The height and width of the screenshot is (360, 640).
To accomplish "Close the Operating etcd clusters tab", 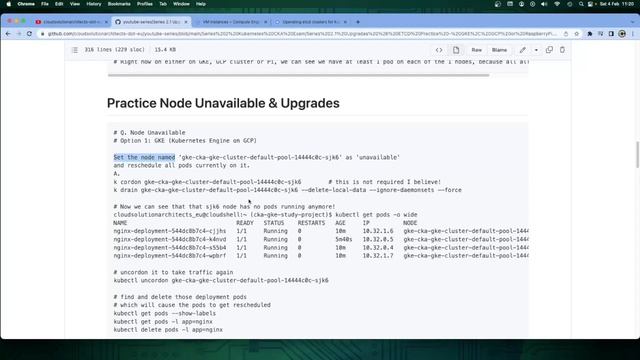I will 345,22.
